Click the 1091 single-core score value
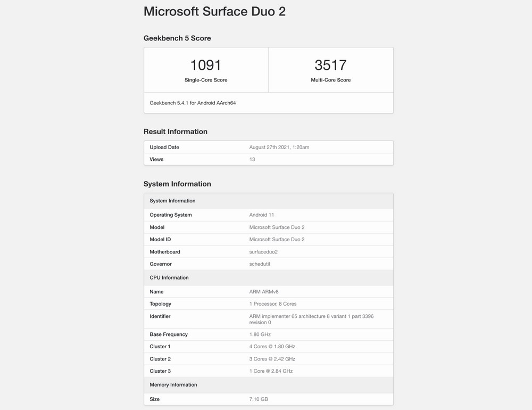 coord(205,65)
